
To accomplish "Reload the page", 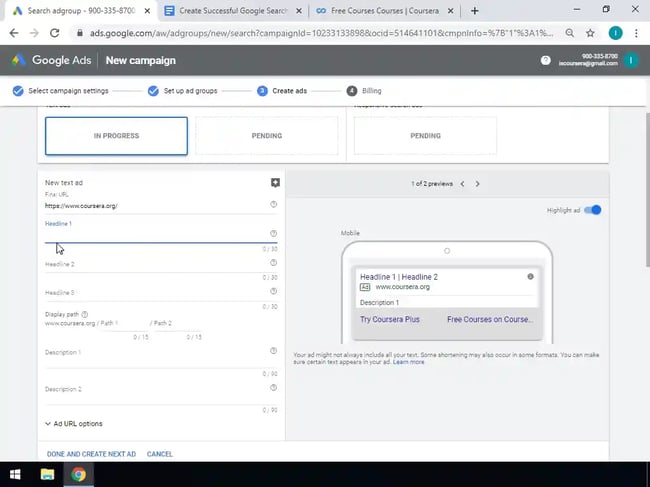I will 54,33.
